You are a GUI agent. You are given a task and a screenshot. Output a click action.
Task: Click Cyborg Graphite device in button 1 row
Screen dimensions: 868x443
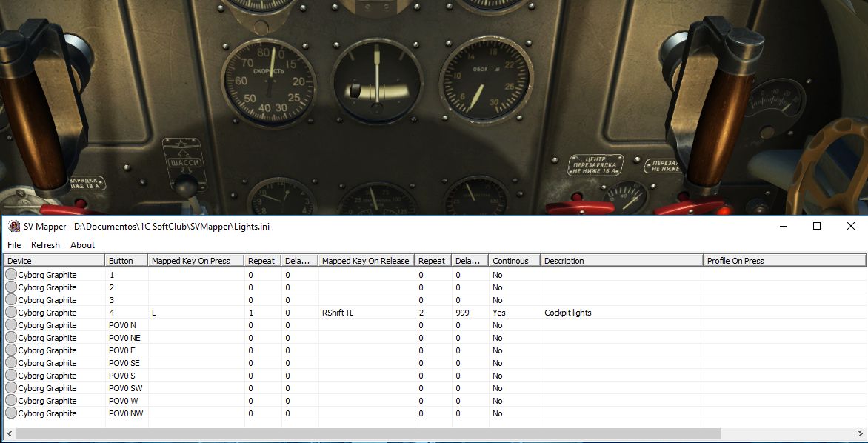pos(47,274)
